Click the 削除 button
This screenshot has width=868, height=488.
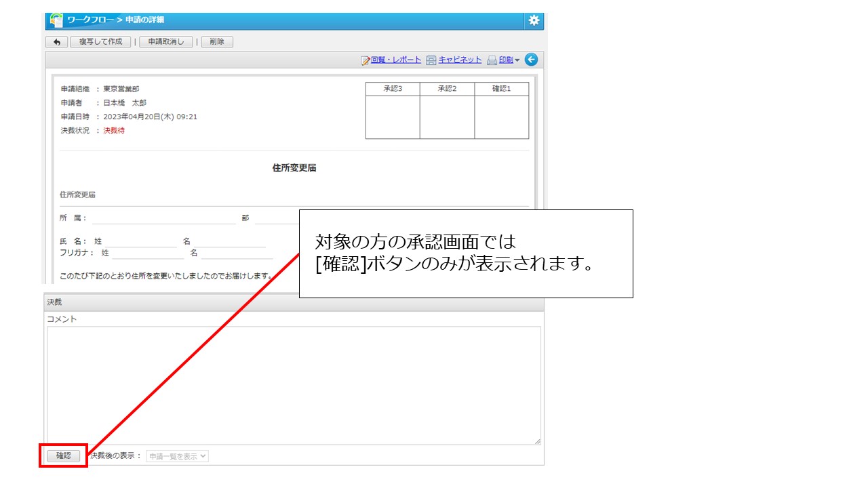[x=217, y=42]
